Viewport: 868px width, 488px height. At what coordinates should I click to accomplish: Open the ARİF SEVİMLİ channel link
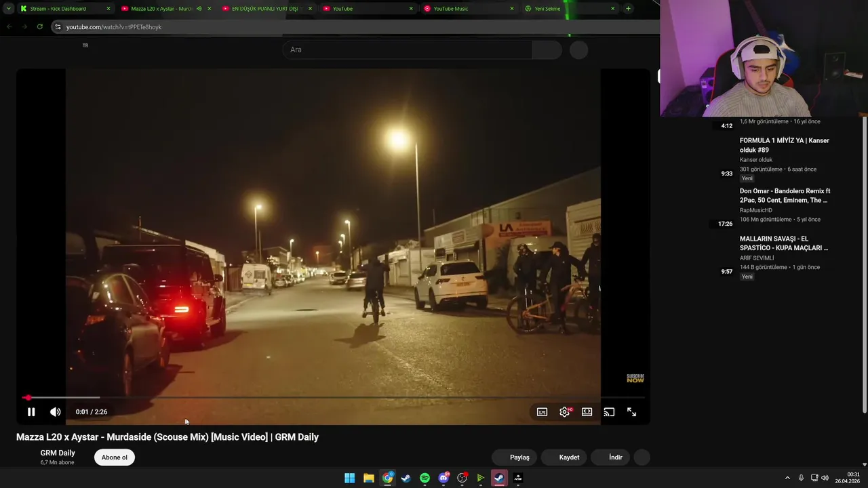tap(757, 258)
